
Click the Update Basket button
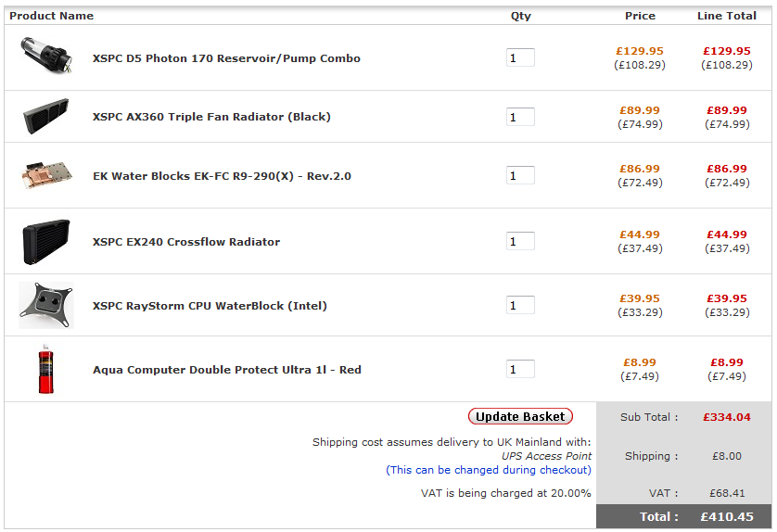[x=520, y=417]
